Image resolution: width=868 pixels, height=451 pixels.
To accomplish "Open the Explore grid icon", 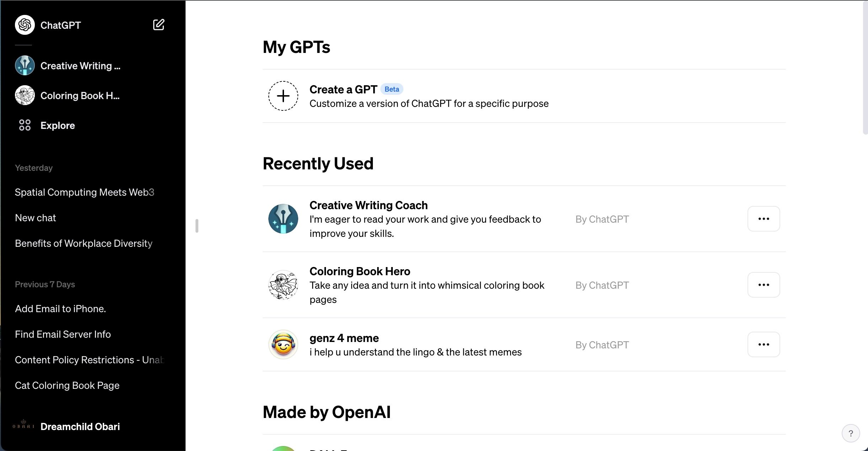I will [x=25, y=125].
